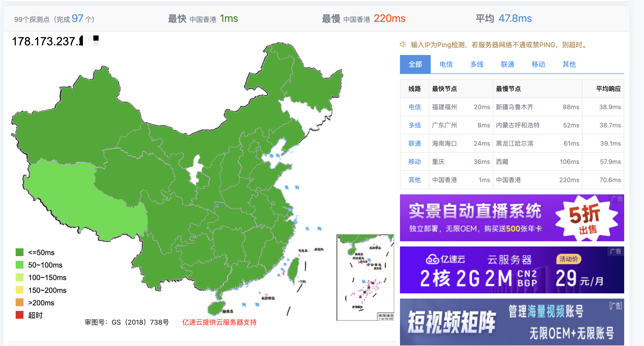644x346 pixels.
Task: Click the >200ms orange legend swatch
Action: pyautogui.click(x=20, y=302)
